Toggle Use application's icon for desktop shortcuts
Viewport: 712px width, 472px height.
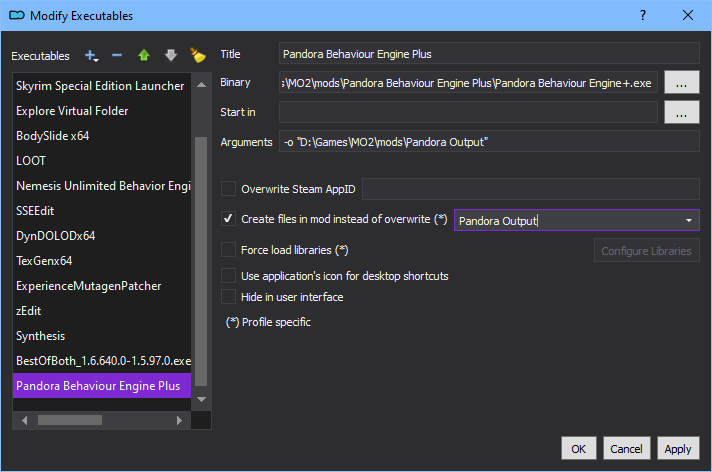click(228, 276)
